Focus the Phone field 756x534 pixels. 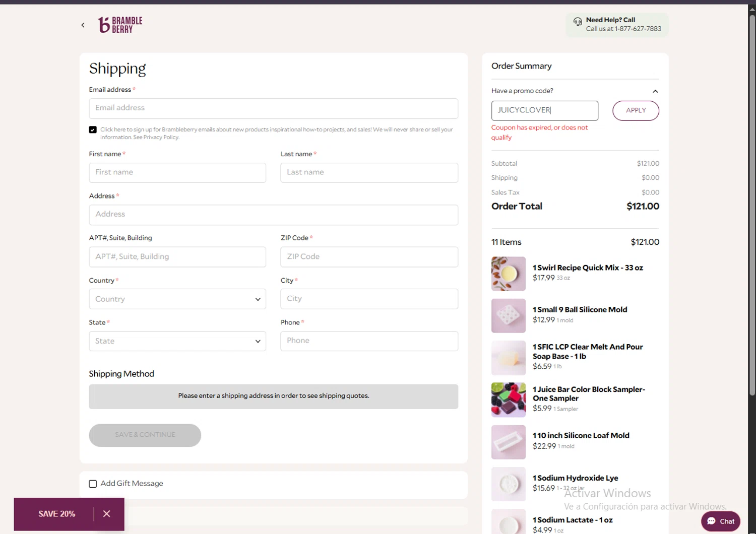pos(369,341)
